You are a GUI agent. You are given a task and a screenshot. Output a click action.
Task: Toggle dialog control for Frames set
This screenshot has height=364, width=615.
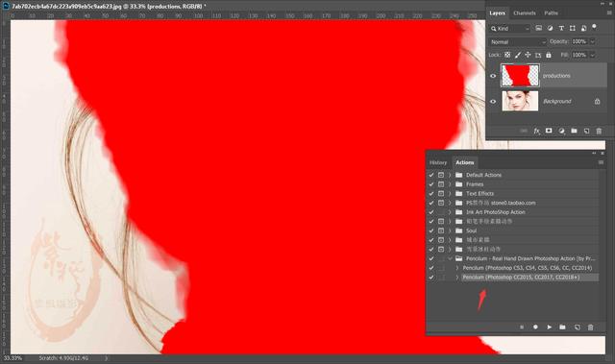(x=441, y=184)
